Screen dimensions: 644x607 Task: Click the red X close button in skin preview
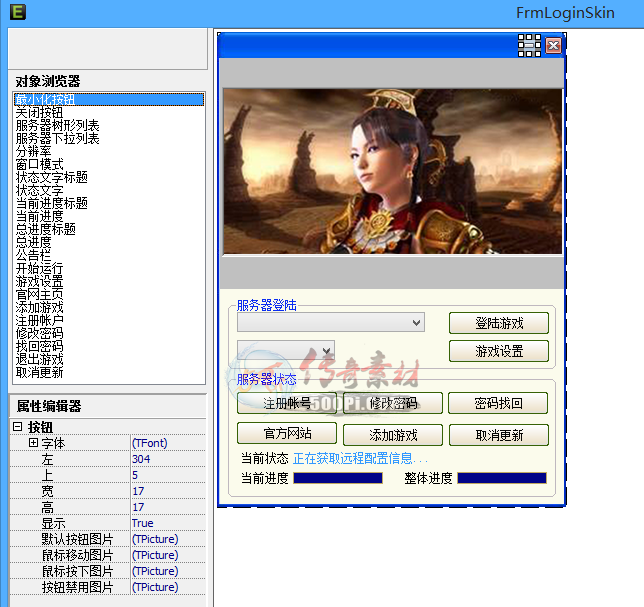click(554, 45)
